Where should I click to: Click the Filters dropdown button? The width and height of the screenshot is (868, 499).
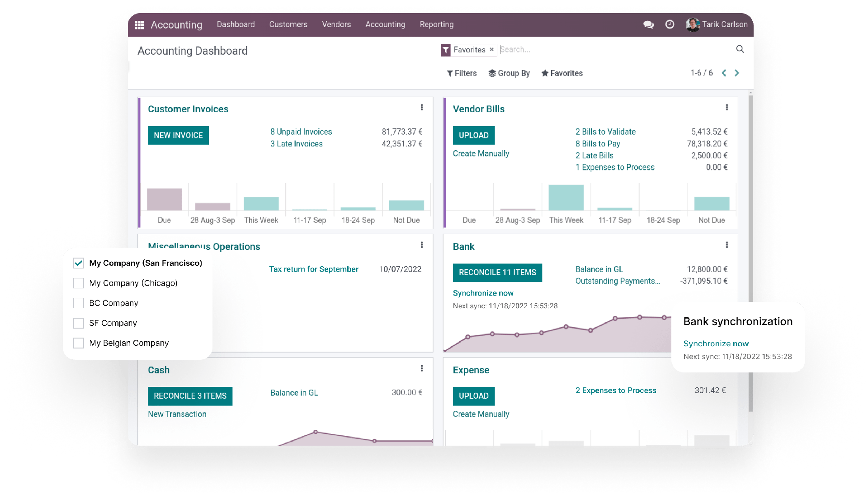pos(462,73)
